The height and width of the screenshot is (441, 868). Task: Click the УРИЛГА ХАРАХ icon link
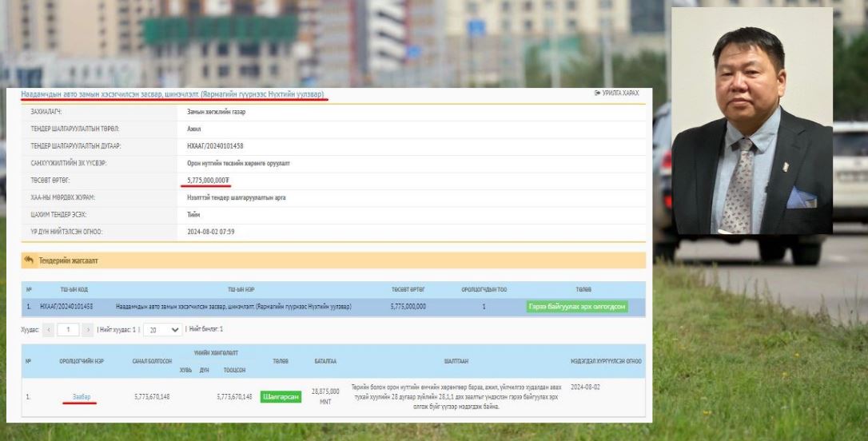(x=616, y=93)
